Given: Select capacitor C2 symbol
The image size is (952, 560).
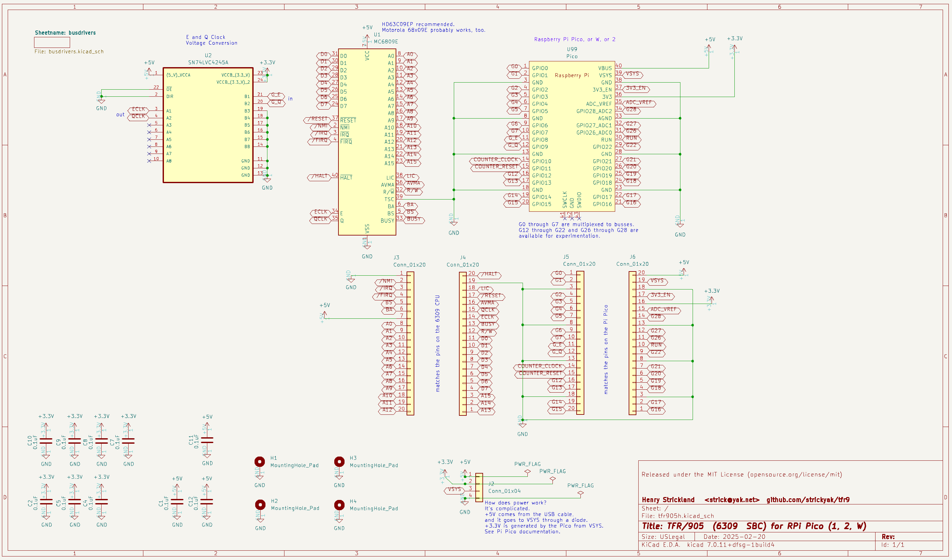Looking at the screenshot, I should pyautogui.click(x=46, y=502).
